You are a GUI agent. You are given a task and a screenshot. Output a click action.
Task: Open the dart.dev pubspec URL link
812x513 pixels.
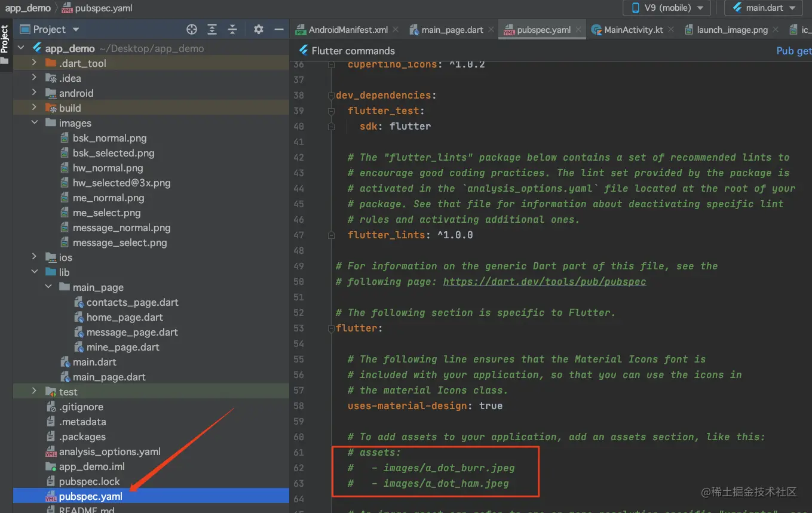click(x=544, y=281)
